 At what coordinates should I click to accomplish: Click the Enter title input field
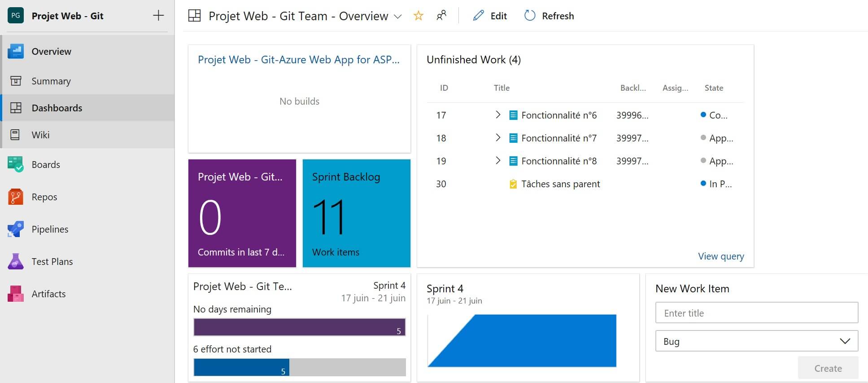tap(756, 313)
